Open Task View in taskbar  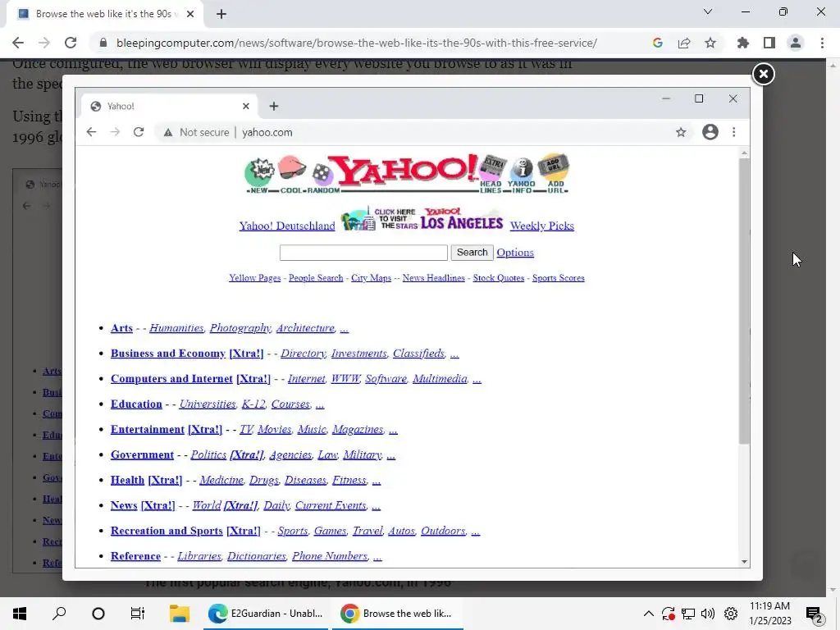click(x=138, y=614)
